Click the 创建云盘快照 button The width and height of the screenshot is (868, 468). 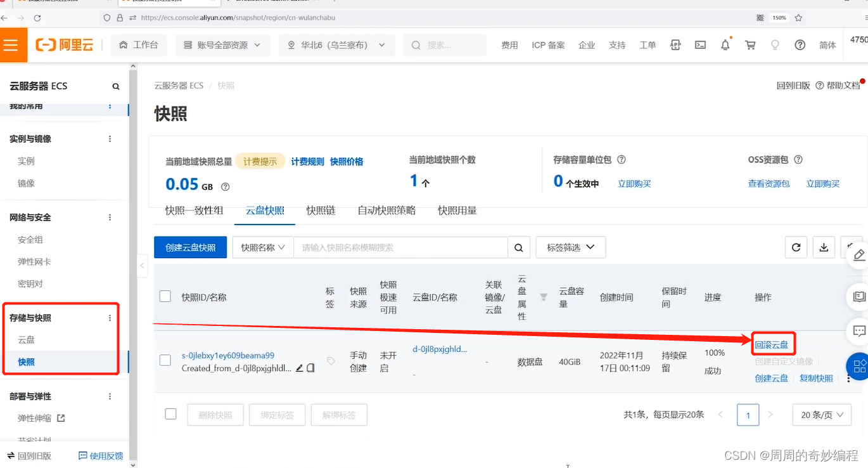click(x=190, y=247)
